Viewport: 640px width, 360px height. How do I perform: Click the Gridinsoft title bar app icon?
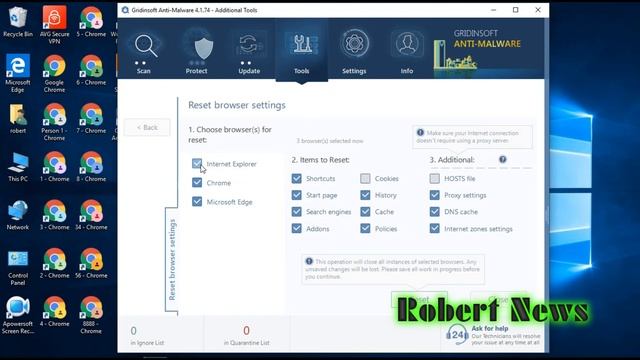click(x=125, y=10)
